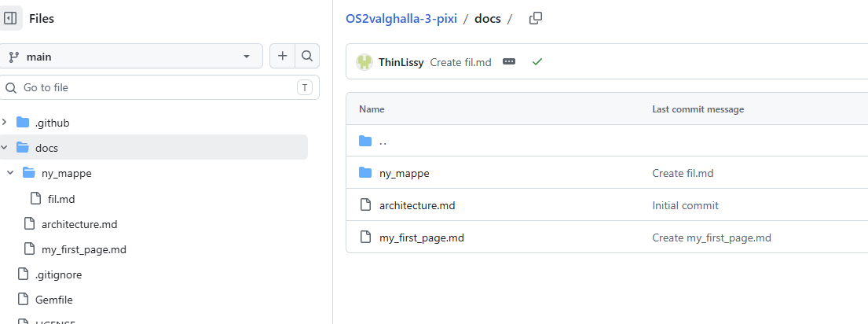Image resolution: width=868 pixels, height=324 pixels.
Task: Expand commit message ellipsis button
Action: 509,61
